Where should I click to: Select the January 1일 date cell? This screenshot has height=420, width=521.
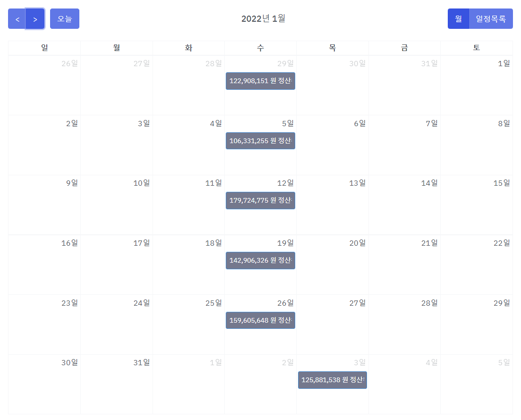pyautogui.click(x=476, y=90)
